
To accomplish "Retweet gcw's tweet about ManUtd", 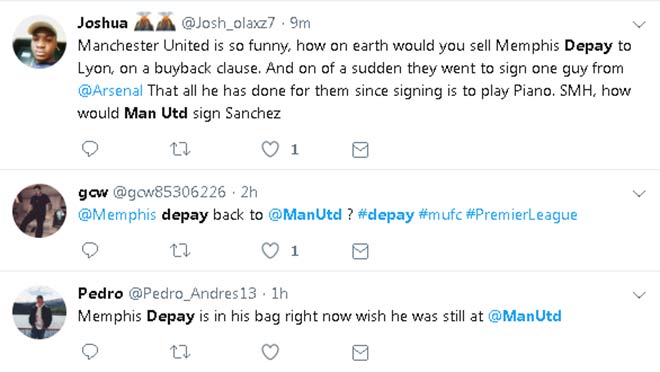I will click(x=180, y=251).
